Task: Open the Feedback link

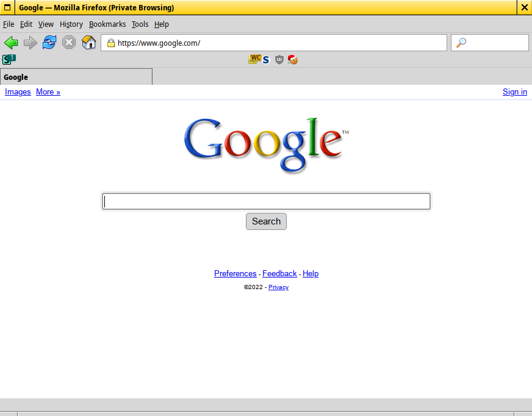Action: pos(279,273)
